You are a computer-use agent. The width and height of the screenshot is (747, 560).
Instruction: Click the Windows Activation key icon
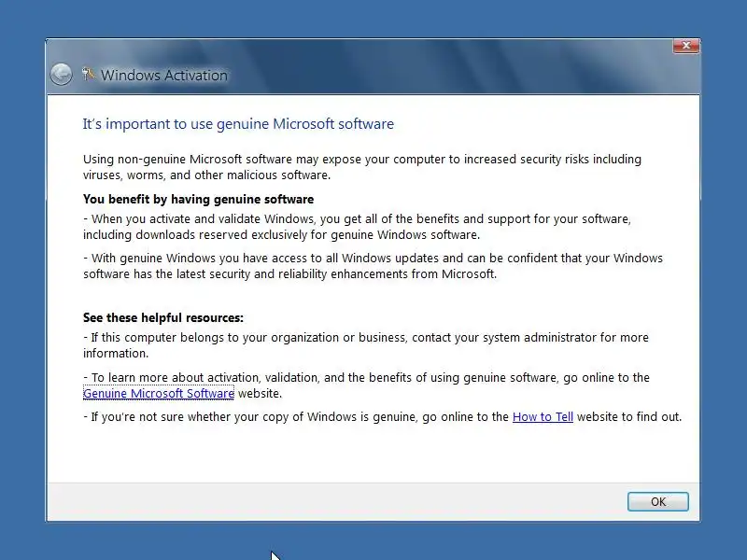point(88,74)
